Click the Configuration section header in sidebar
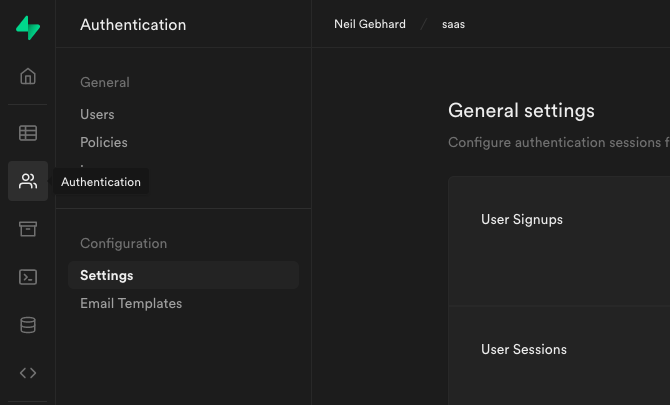The height and width of the screenshot is (405, 670). 123,244
